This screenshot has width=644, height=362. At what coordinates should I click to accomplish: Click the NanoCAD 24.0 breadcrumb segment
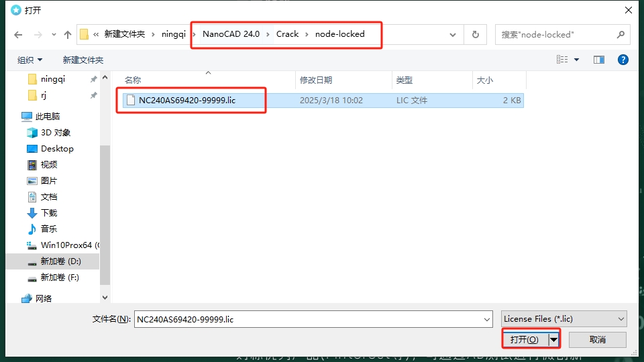tap(231, 34)
